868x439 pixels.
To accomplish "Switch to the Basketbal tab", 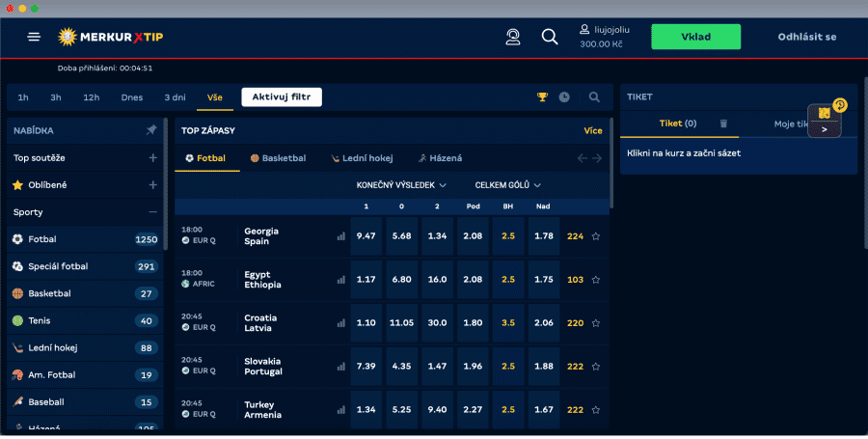I will [x=278, y=158].
